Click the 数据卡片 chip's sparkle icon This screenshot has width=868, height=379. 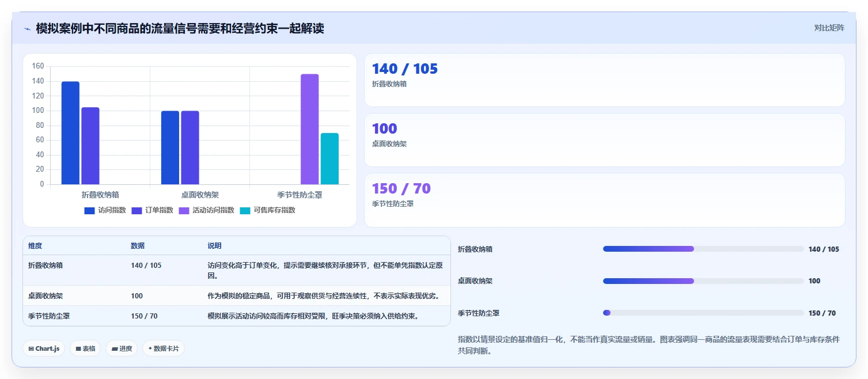150,348
